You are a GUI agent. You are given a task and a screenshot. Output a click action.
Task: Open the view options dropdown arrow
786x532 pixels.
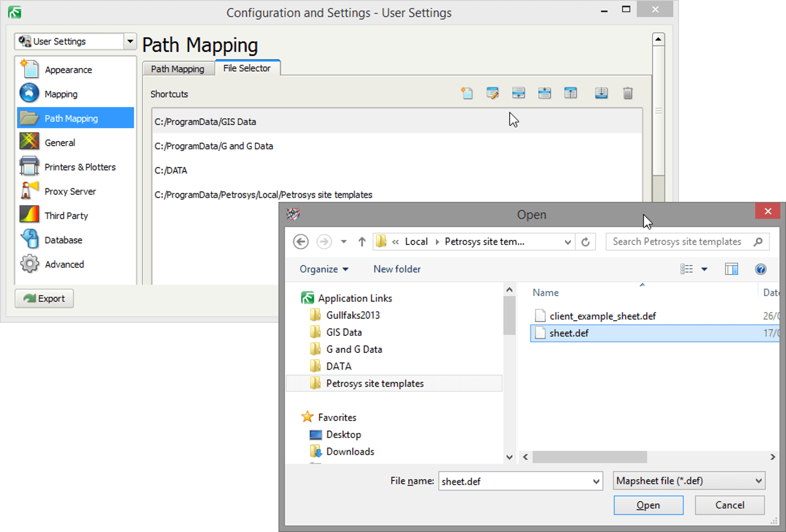click(x=704, y=269)
